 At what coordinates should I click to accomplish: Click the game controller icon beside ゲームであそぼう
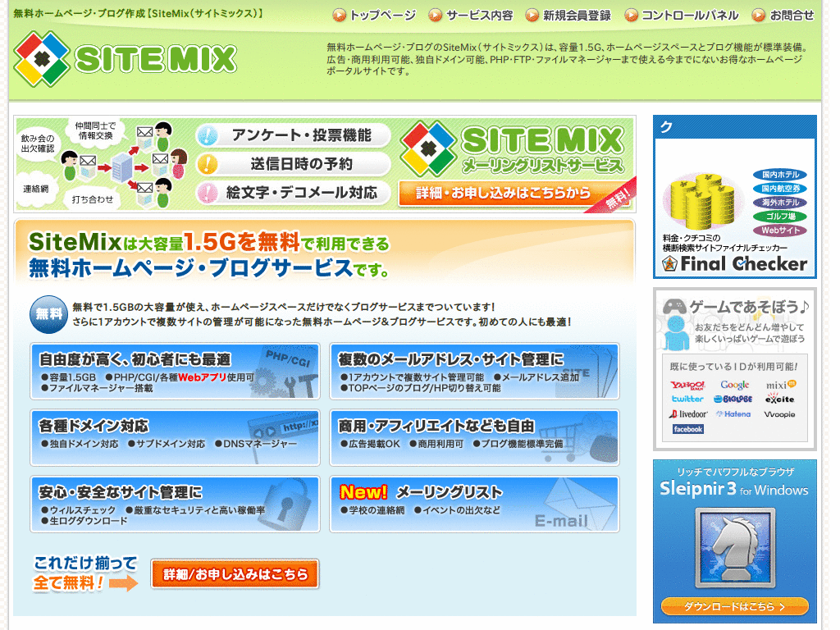[x=674, y=307]
